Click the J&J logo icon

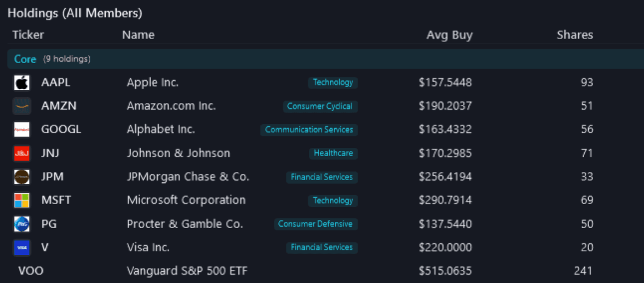22,153
